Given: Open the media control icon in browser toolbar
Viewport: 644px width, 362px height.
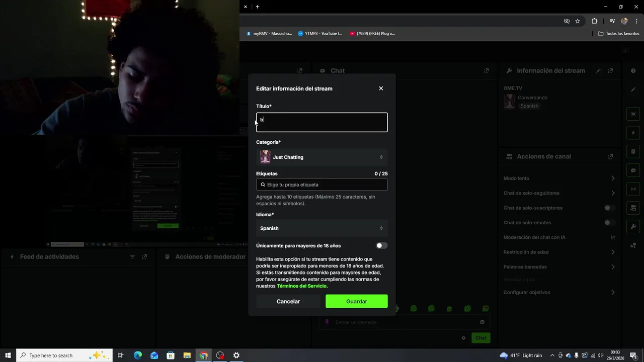Looking at the screenshot, I should coord(612,21).
